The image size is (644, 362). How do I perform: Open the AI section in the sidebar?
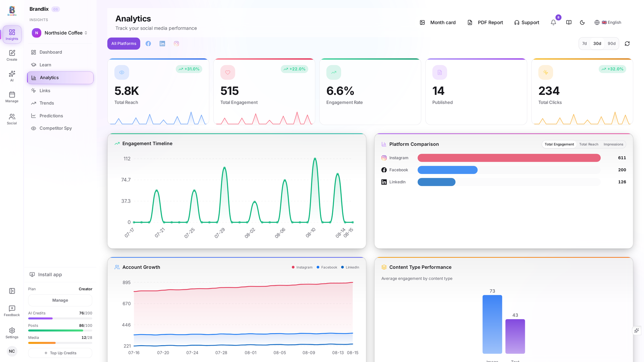12,76
